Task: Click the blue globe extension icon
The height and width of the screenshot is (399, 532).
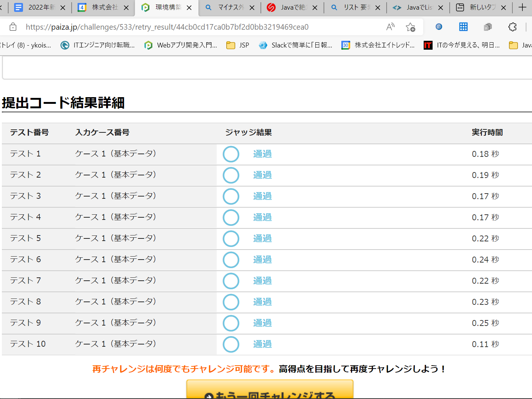Action: coord(439,27)
